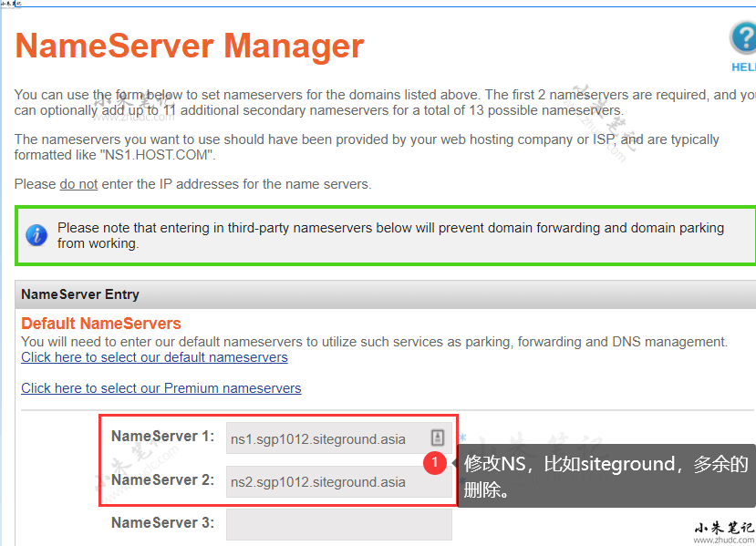Image resolution: width=756 pixels, height=546 pixels.
Task: Focus the NameServer 1 input field
Action: click(x=326, y=439)
